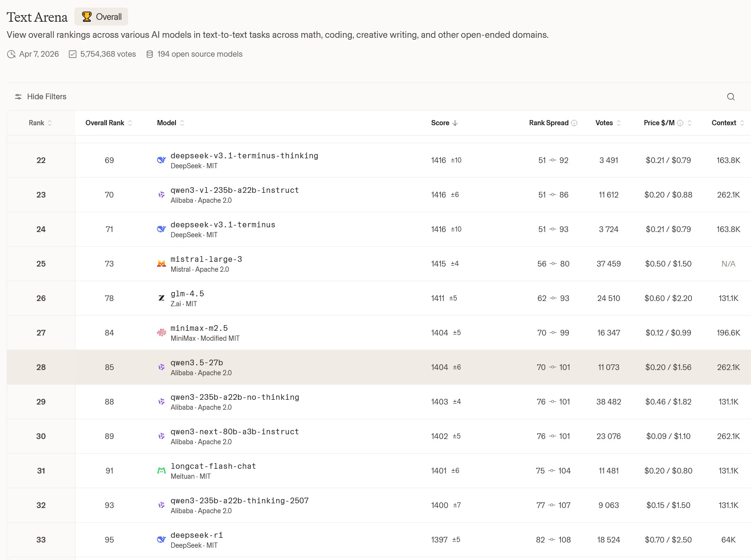Open the qwen3-vl-235b-a22b-instruct model link
The width and height of the screenshot is (751, 560).
(235, 190)
